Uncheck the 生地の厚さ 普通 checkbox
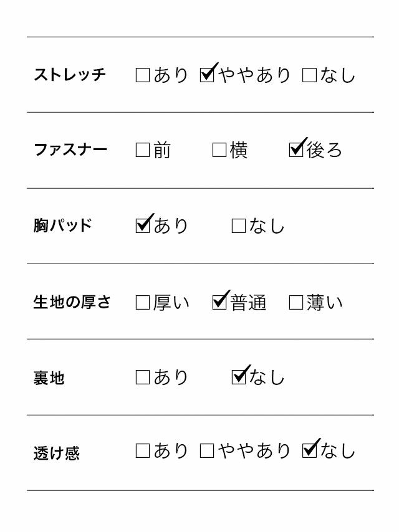Screen dimensions: 399x532 tap(219, 302)
